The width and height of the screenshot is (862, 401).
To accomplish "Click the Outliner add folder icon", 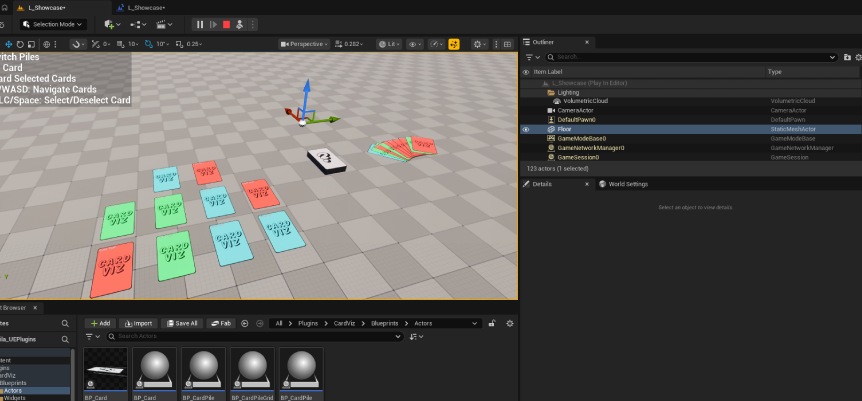I will click(x=847, y=57).
